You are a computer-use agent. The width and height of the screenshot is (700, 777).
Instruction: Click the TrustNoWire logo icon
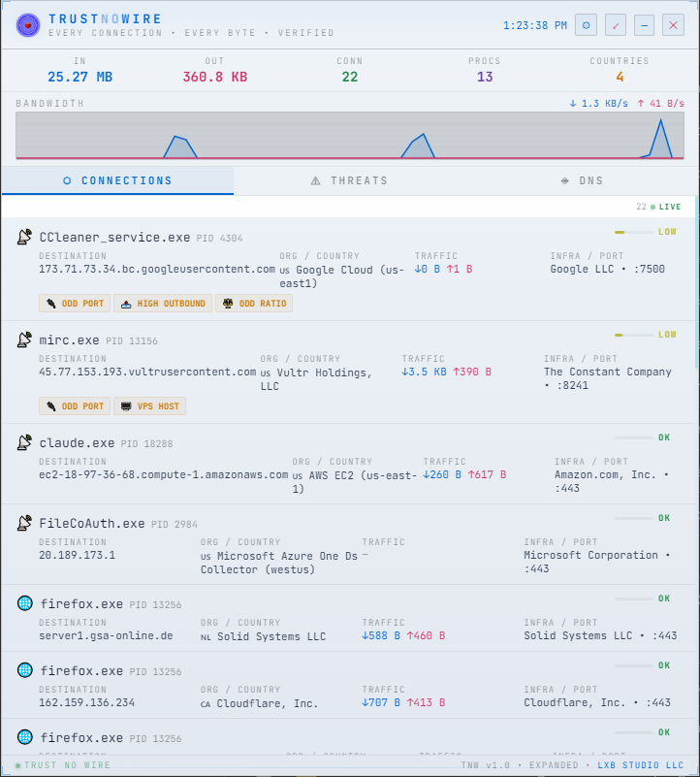28,25
